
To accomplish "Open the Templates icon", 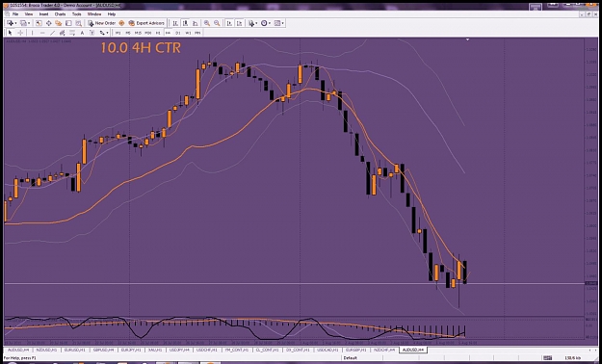I will pos(277,23).
